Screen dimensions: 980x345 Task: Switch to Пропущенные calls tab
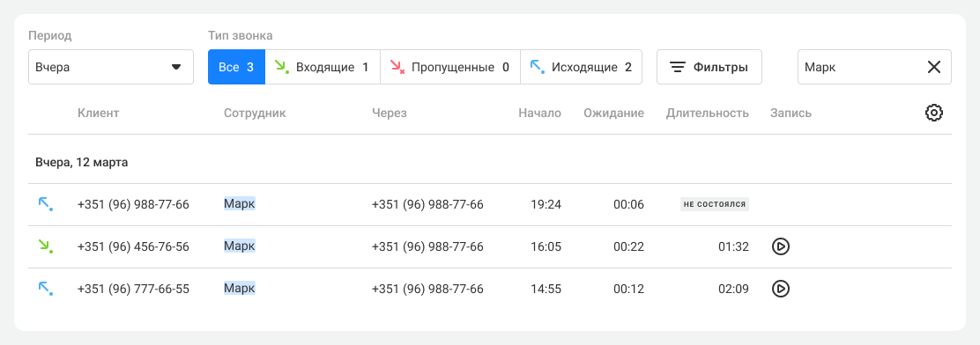(x=450, y=67)
